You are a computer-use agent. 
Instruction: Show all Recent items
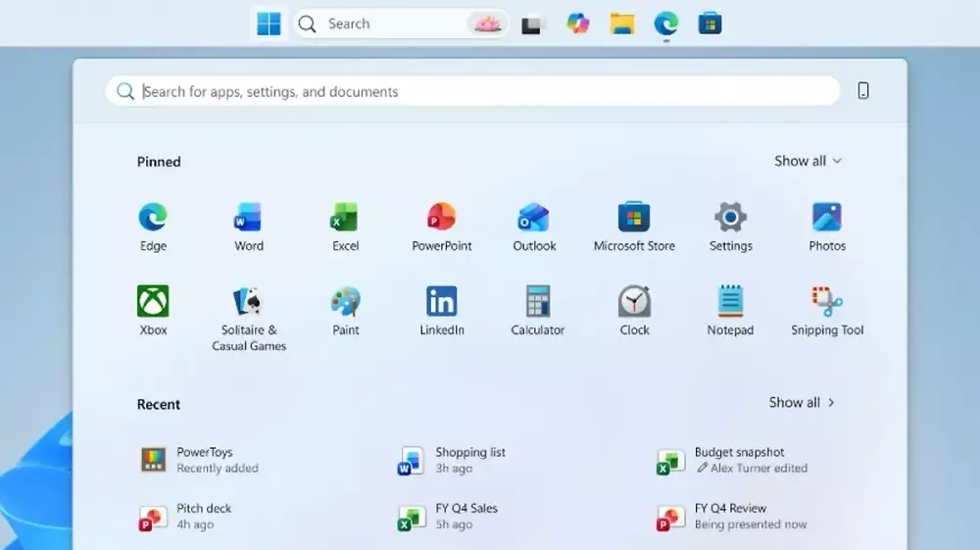pos(802,403)
